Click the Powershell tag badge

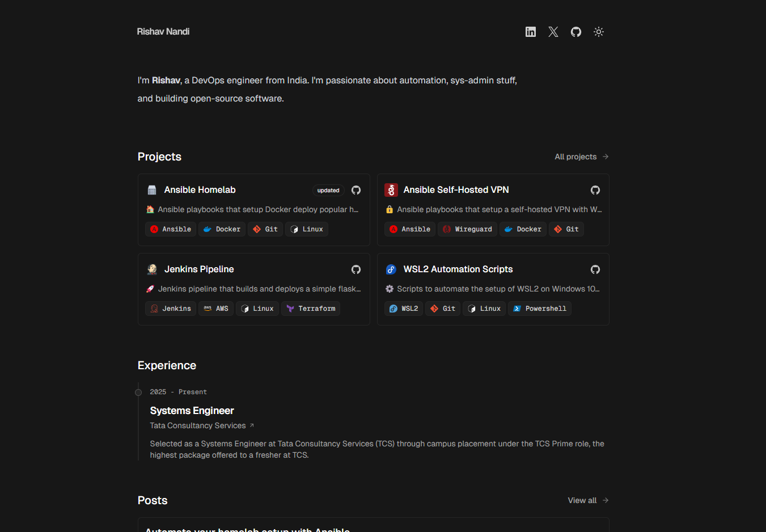[x=539, y=309]
